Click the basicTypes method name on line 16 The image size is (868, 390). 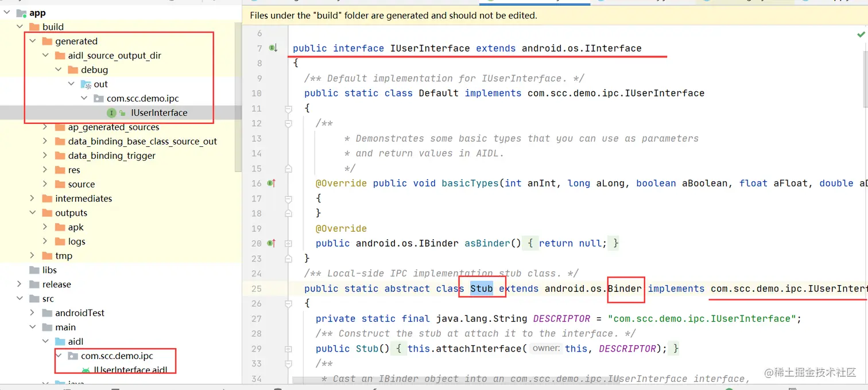(x=470, y=183)
